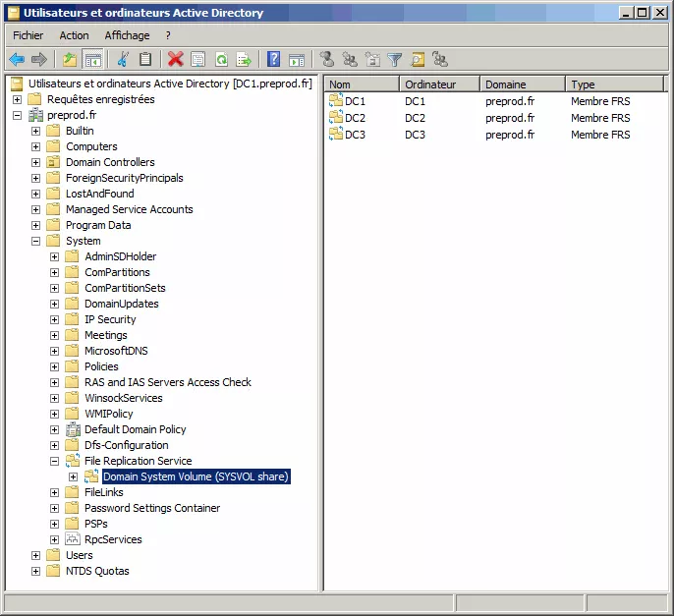Click the Cut scissors toolbar icon
This screenshot has height=616, width=674.
point(123,59)
